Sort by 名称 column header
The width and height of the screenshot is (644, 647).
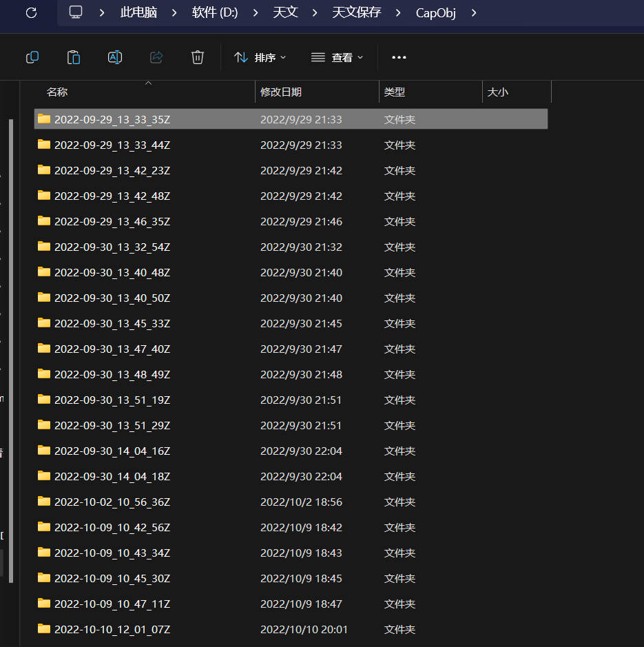(x=57, y=92)
